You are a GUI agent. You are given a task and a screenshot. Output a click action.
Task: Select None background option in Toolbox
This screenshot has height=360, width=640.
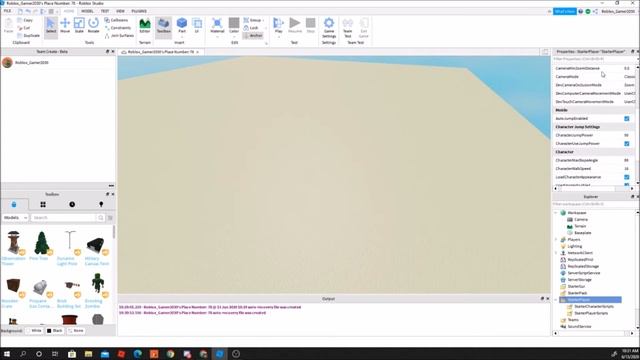(x=76, y=331)
